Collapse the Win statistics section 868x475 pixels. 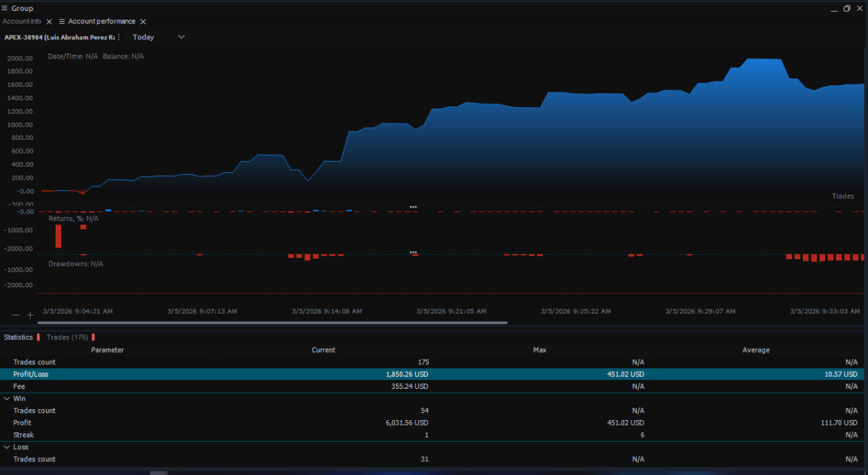[7, 398]
